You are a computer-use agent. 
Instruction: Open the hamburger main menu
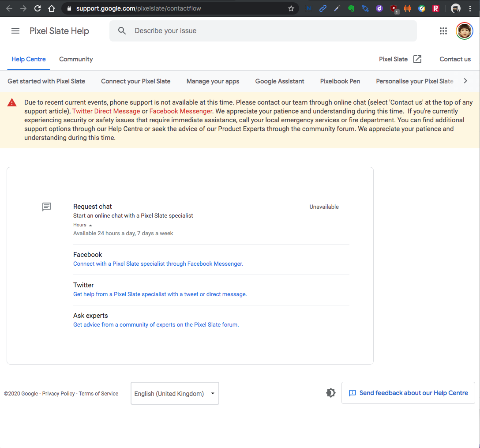pos(15,31)
